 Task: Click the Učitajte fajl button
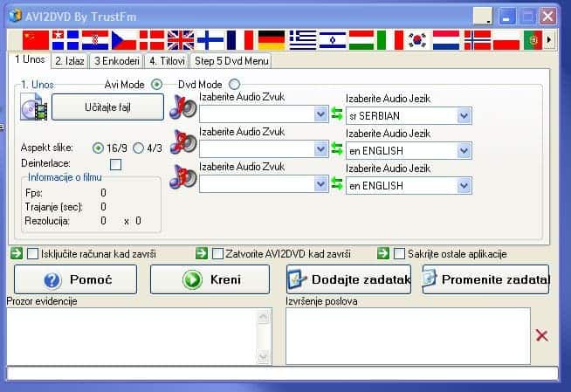107,107
